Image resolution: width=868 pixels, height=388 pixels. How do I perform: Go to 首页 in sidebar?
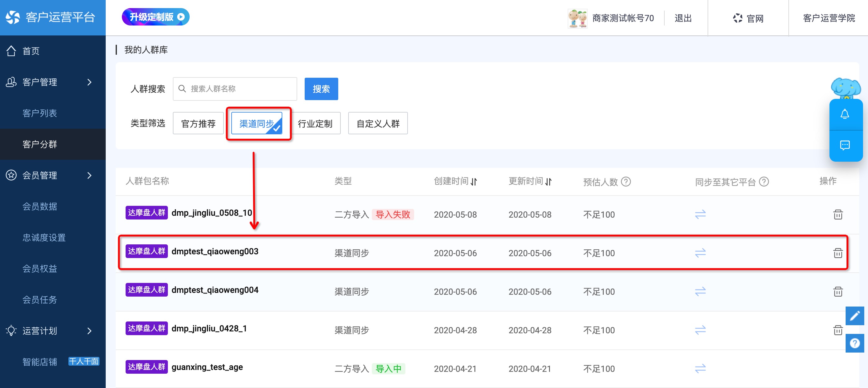click(x=31, y=51)
